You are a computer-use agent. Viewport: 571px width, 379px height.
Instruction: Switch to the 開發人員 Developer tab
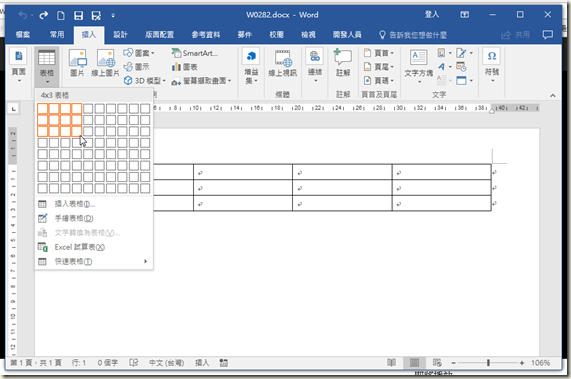[x=347, y=35]
